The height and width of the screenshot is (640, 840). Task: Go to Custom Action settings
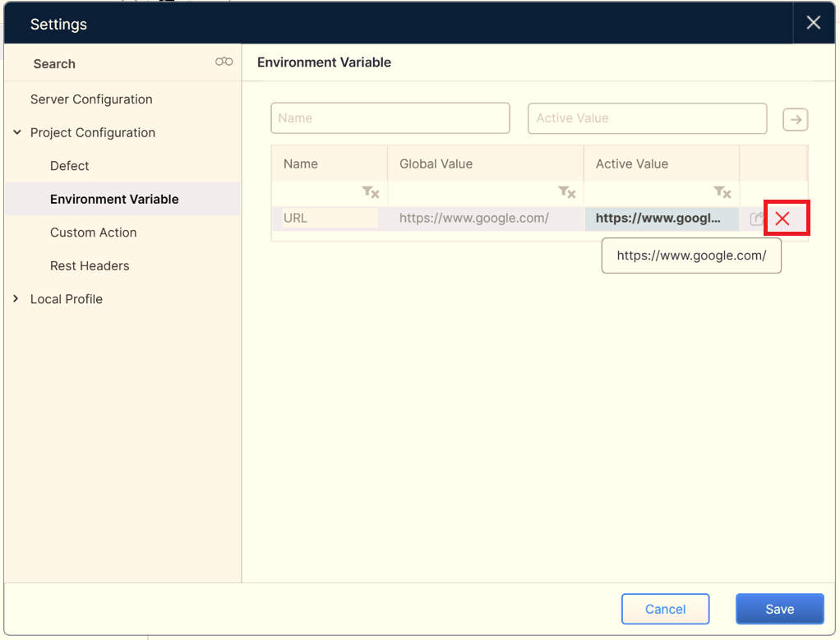coord(94,233)
